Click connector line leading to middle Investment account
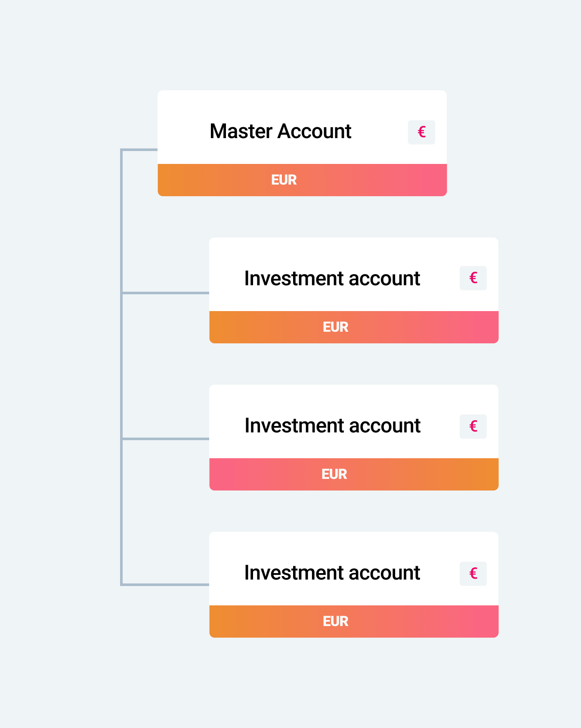This screenshot has width=581, height=728. (166, 439)
